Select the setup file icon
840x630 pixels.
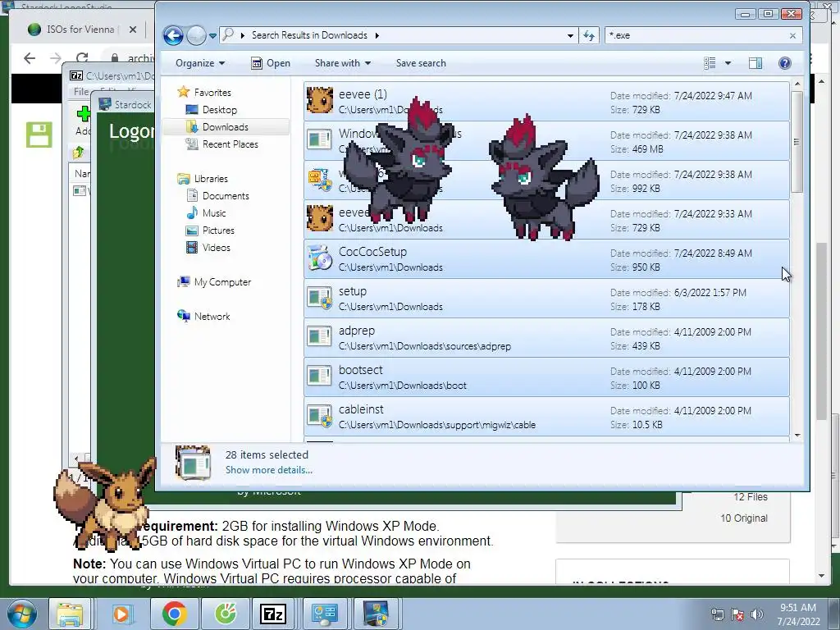pos(320,298)
